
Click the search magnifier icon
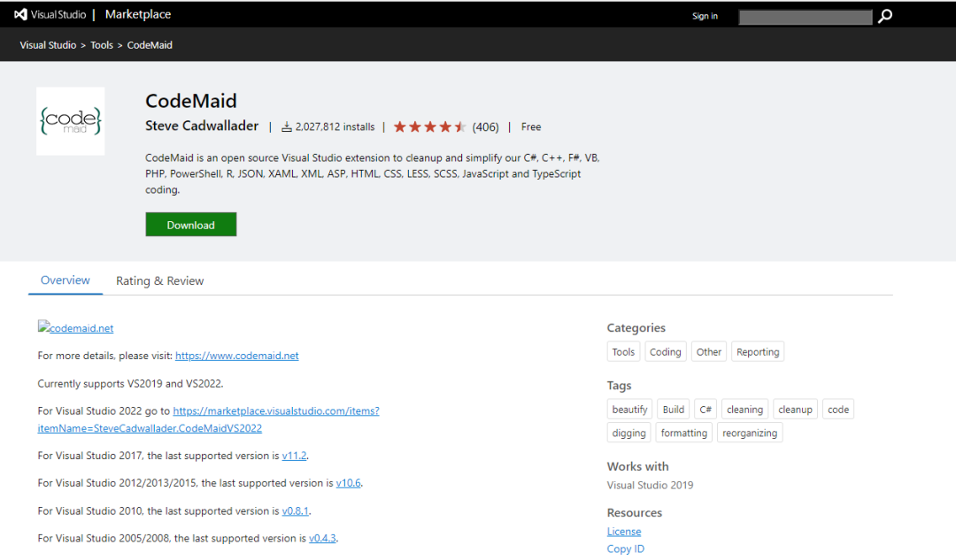[x=884, y=16]
